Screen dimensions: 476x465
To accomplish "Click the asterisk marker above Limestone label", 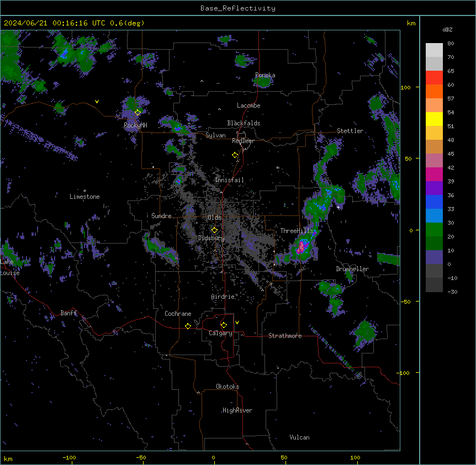I will (x=84, y=191).
